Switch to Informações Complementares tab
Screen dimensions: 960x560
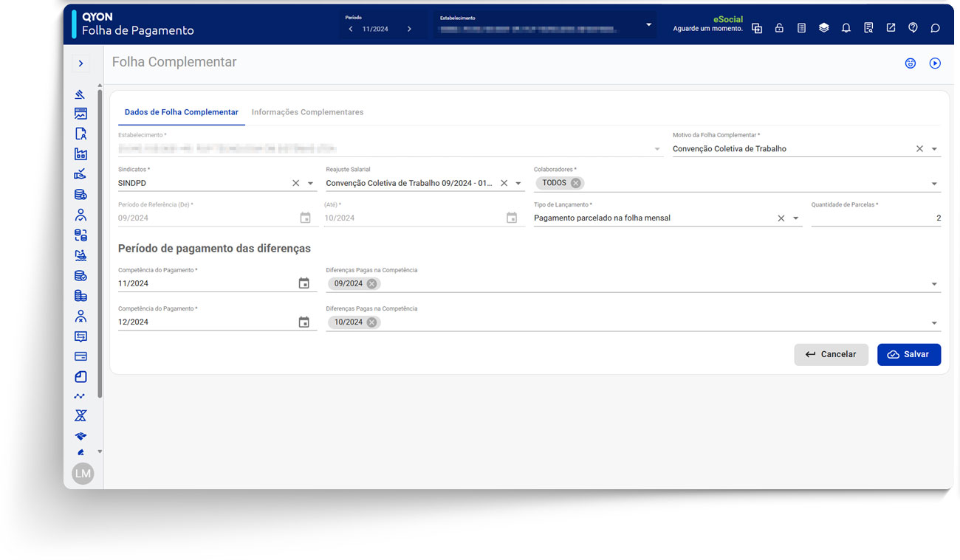pyautogui.click(x=307, y=112)
